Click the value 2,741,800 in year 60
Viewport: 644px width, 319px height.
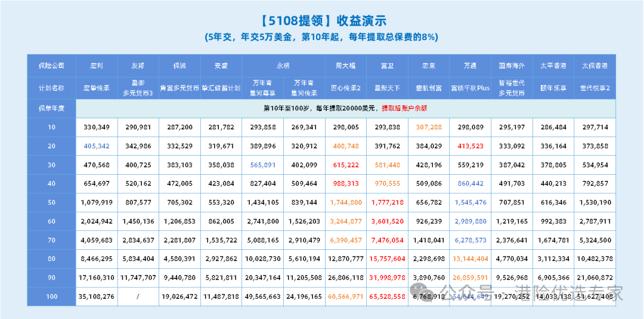point(263,221)
